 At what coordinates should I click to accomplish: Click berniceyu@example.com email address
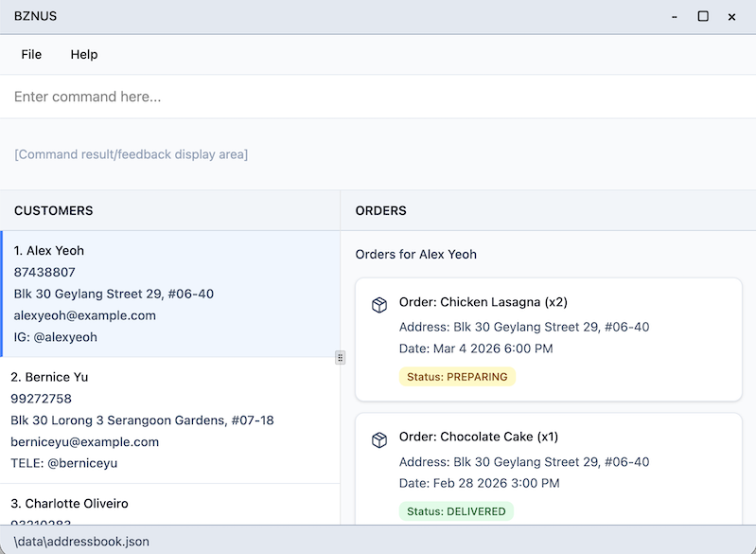tap(85, 441)
